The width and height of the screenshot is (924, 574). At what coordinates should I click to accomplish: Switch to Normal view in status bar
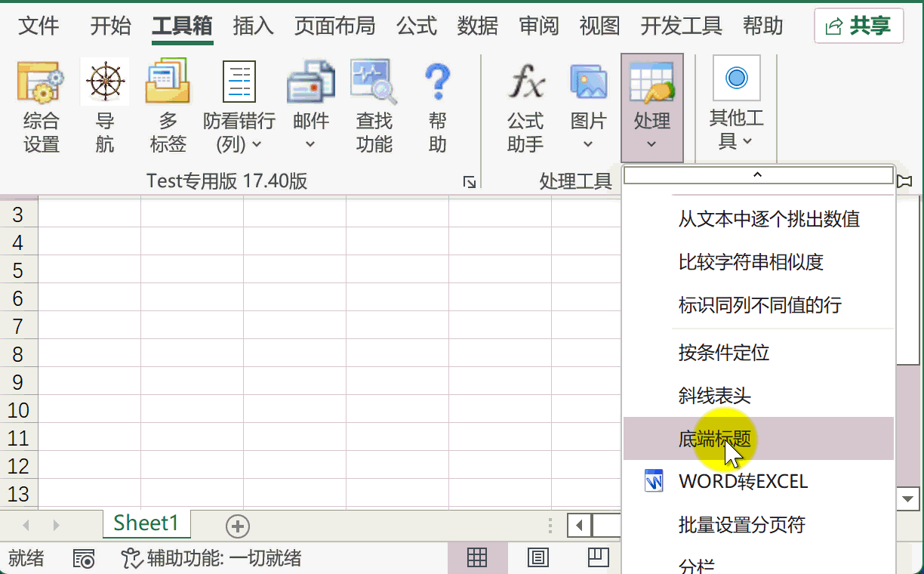[x=477, y=557]
